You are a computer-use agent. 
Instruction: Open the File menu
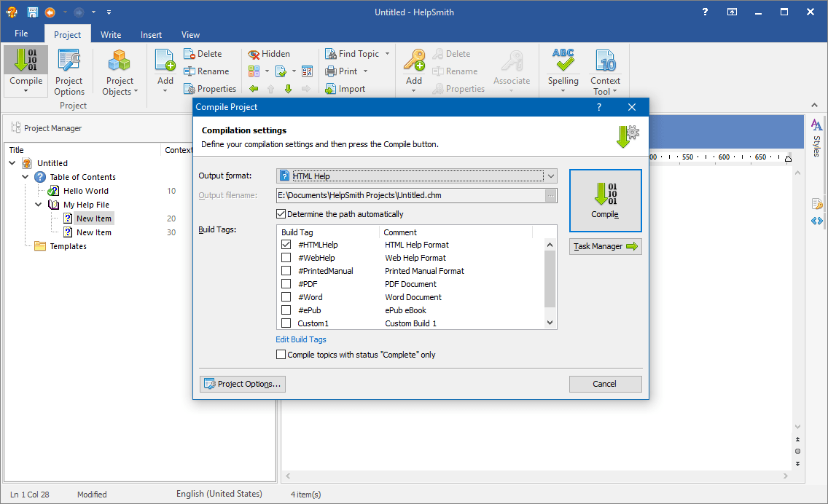(x=21, y=34)
